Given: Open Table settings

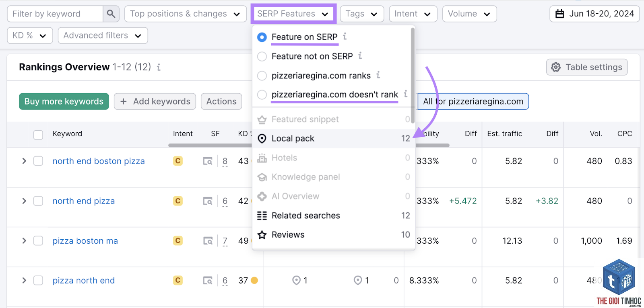Looking at the screenshot, I should tap(587, 67).
